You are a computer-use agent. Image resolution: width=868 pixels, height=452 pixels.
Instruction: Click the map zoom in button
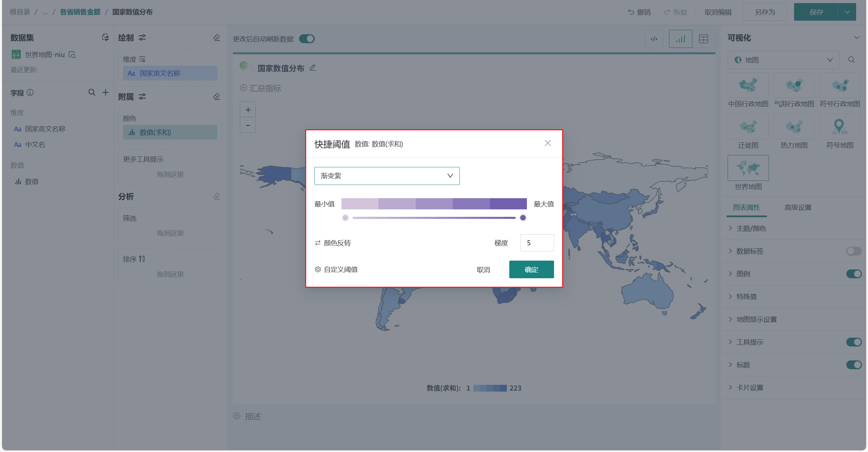coord(248,110)
